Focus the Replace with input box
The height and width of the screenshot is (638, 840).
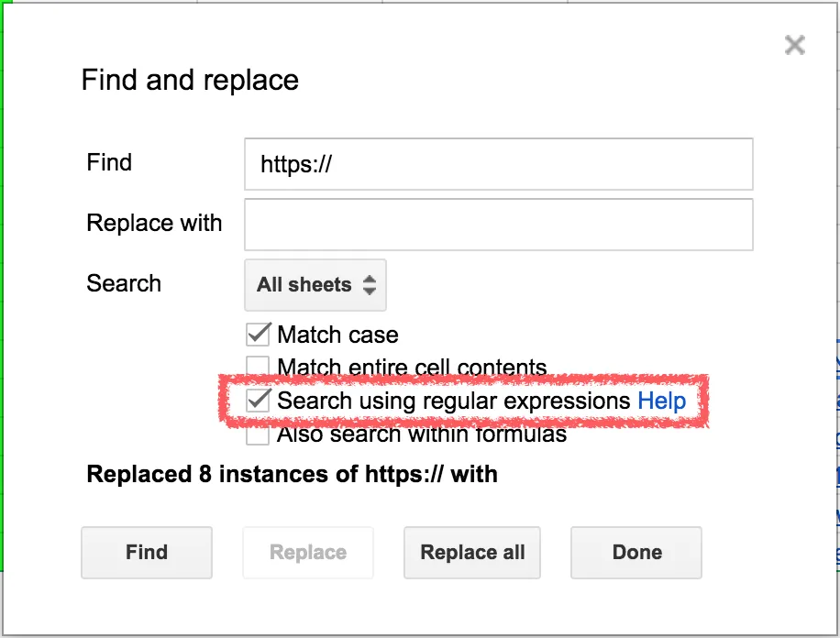(x=498, y=225)
